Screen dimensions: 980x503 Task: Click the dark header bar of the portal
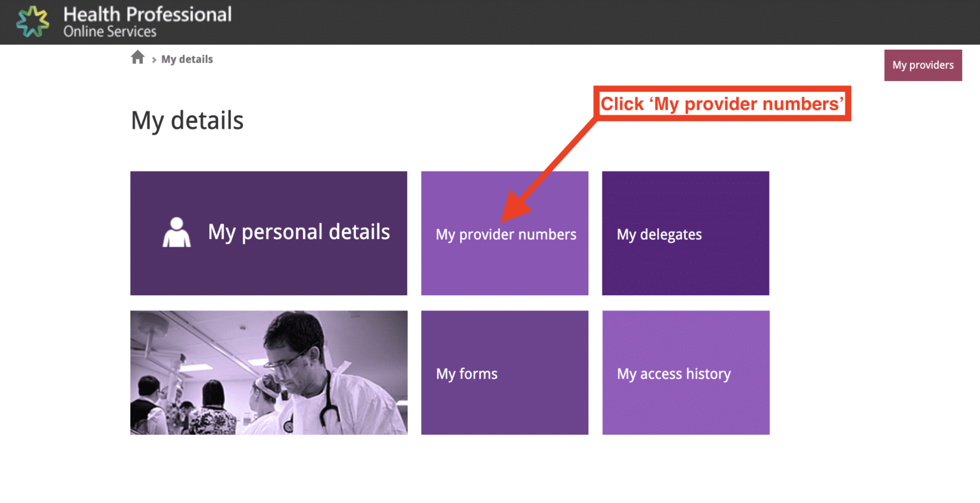(x=574, y=22)
